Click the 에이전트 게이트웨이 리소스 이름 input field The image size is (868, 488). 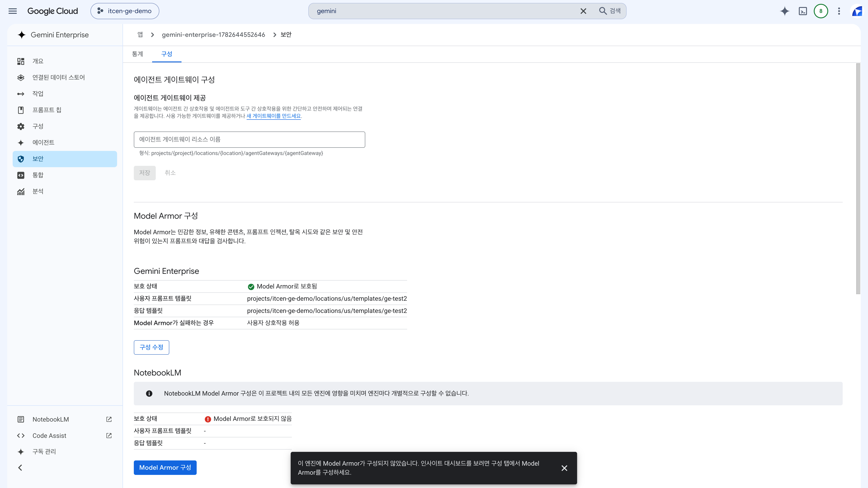(x=249, y=139)
